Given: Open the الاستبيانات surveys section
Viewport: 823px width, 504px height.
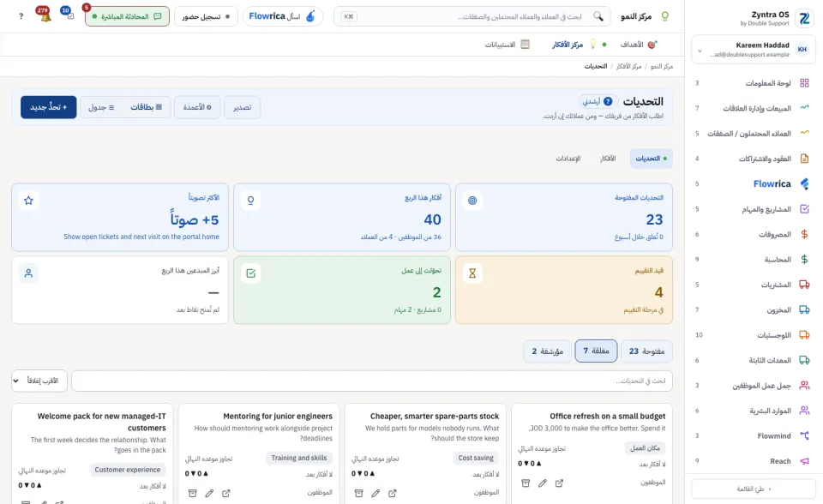Looking at the screenshot, I should 507,45.
